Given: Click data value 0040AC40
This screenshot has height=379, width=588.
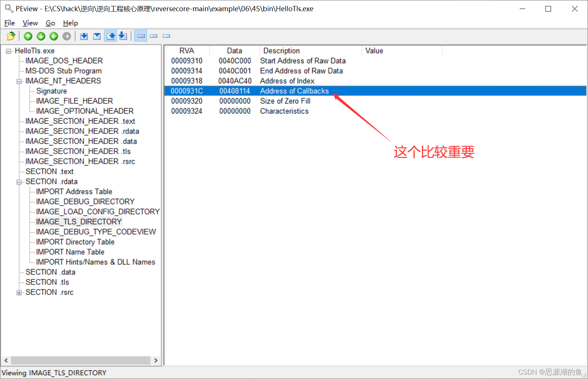Looking at the screenshot, I should 235,81.
